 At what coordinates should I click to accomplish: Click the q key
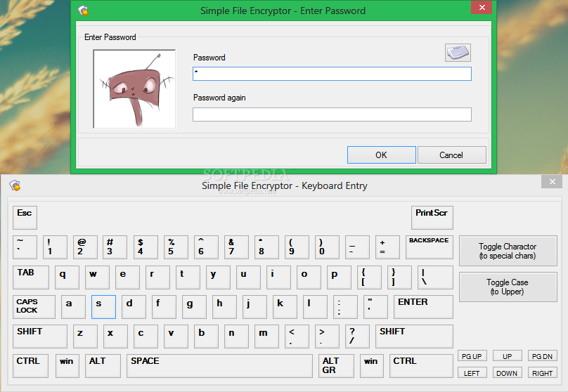pos(67,277)
